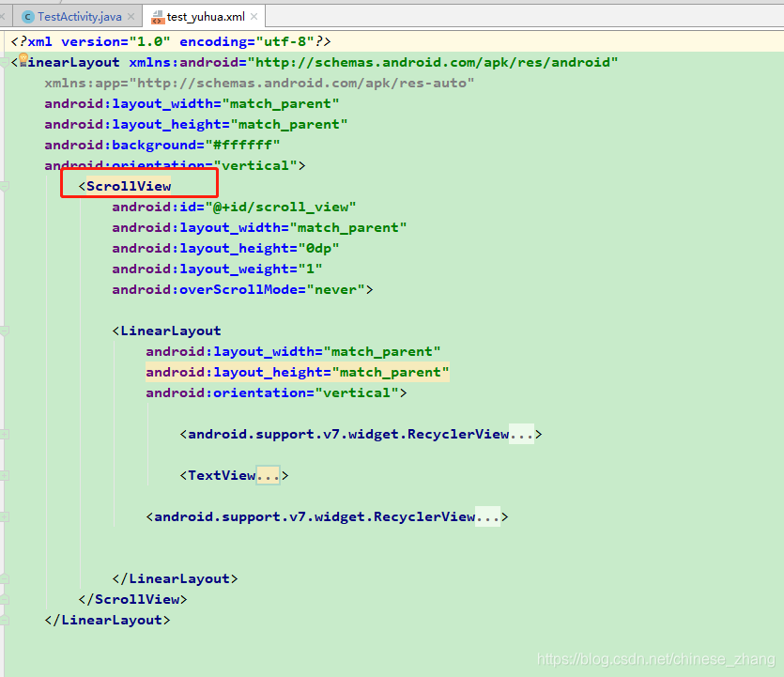Close the TestActivity.java tab
The width and height of the screenshot is (784, 677).
click(x=131, y=17)
